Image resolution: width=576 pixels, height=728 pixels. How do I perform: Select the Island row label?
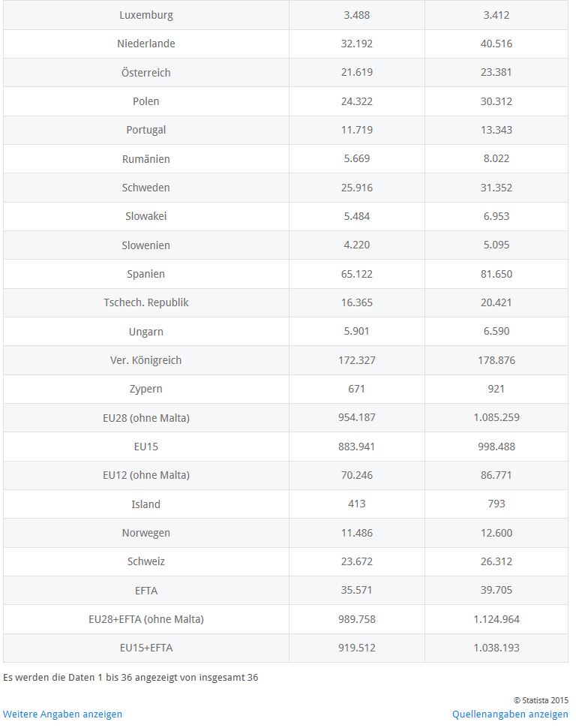click(x=146, y=504)
